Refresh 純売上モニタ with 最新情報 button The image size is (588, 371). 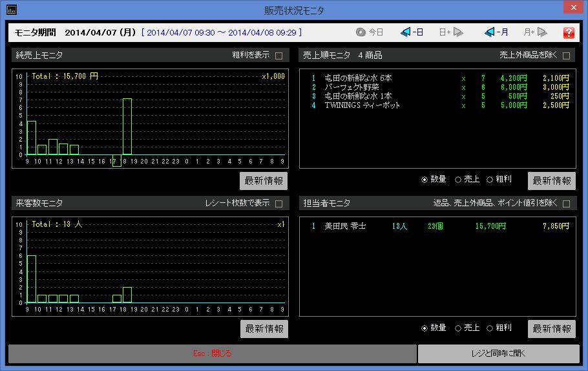(264, 180)
